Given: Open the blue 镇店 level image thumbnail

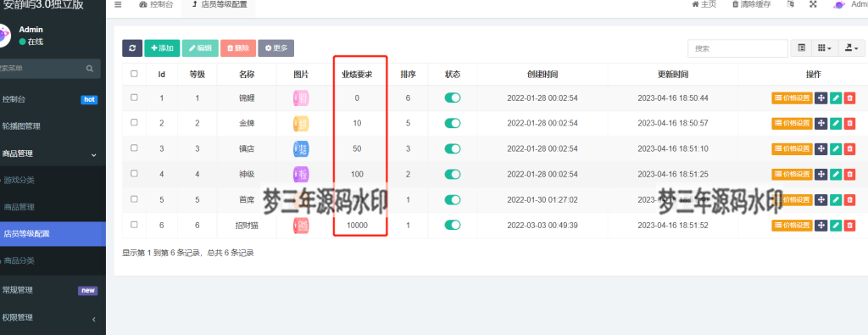Looking at the screenshot, I should click(301, 149).
